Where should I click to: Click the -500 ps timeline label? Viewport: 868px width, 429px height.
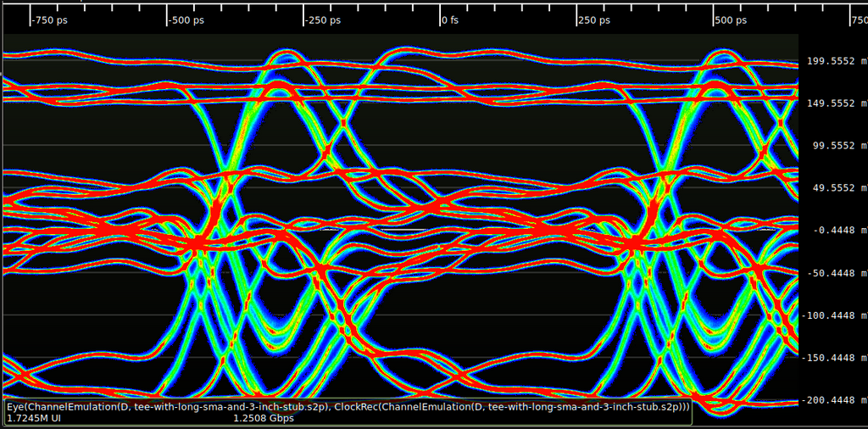[186, 20]
